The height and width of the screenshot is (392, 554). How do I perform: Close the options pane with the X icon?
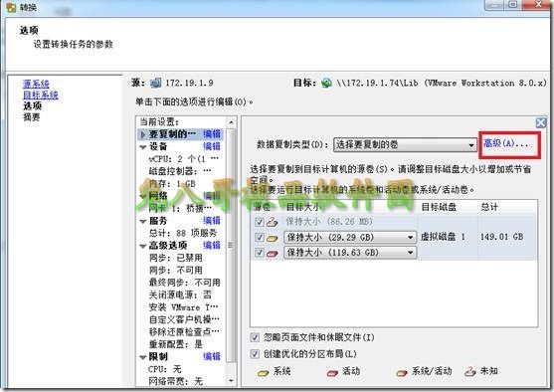click(541, 123)
